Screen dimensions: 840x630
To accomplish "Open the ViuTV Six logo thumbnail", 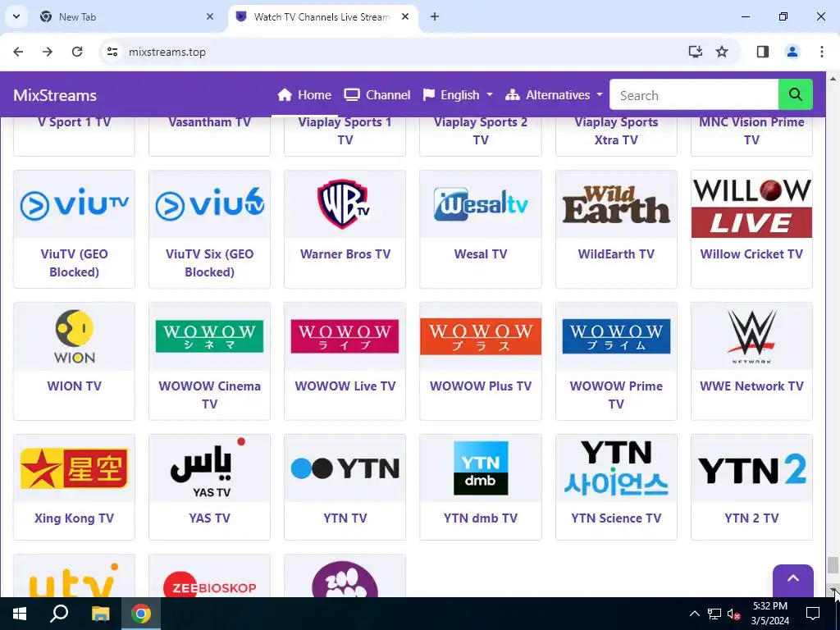I will coord(209,204).
